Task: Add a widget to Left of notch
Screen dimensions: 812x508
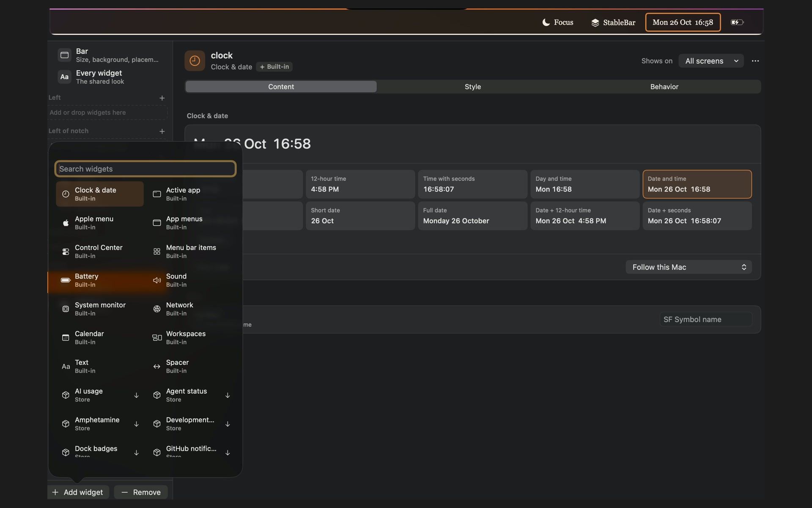Action: tap(162, 131)
